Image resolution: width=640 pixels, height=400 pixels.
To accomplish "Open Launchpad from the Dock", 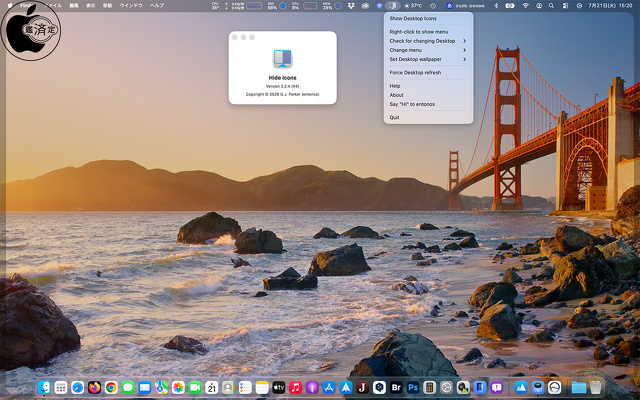I will coord(61,387).
